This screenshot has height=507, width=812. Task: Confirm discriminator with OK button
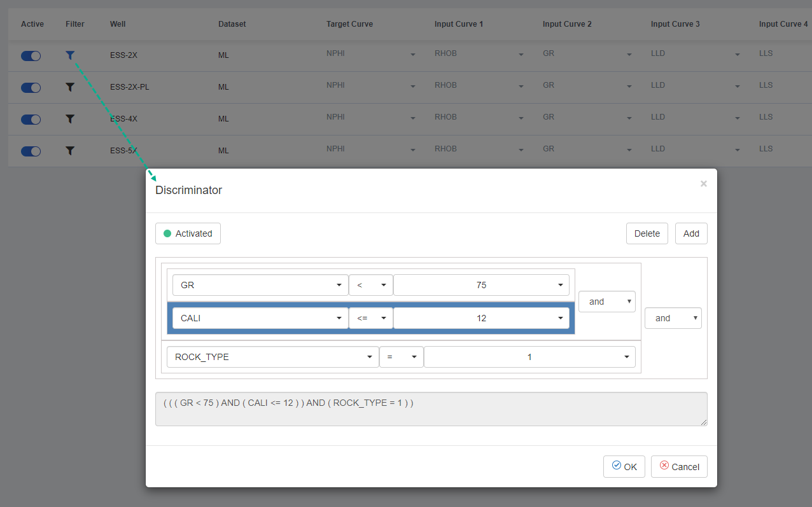[624, 466]
